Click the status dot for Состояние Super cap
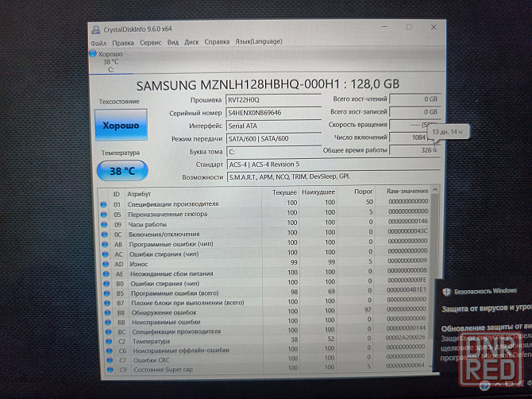 [x=110, y=370]
